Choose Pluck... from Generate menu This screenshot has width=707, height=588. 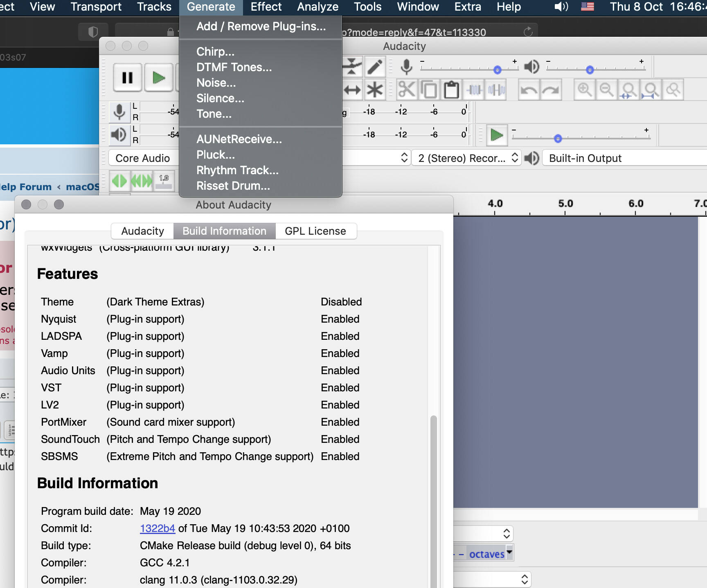click(x=261, y=155)
